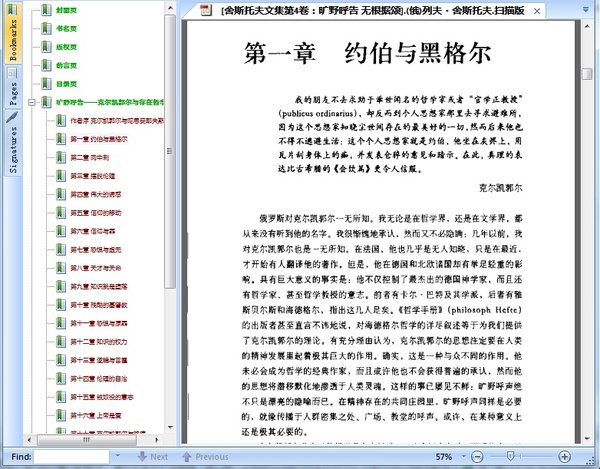Click the PDF icon on document tab
Viewport: 600px width, 469px height.
(x=206, y=10)
